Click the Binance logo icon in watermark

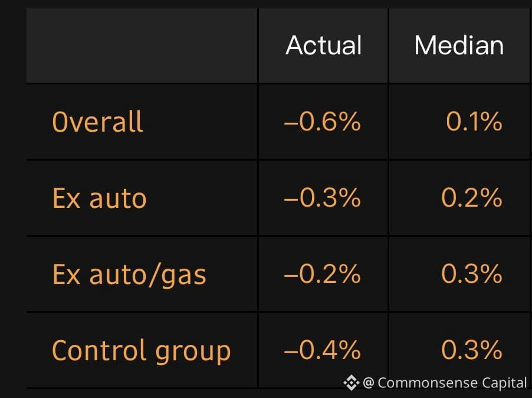pos(351,383)
